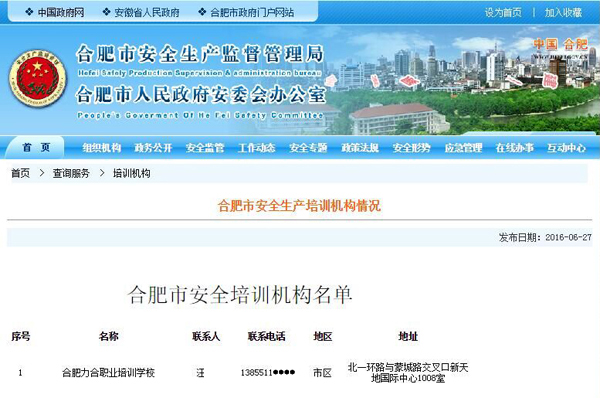Open 在线办事 menu item
The height and width of the screenshot is (398, 600).
(x=514, y=148)
